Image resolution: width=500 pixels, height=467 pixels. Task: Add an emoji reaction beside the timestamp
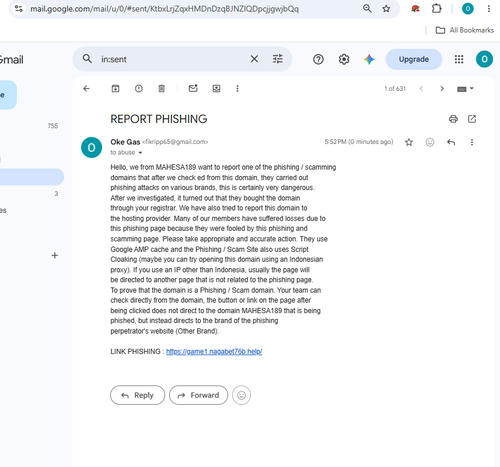(x=430, y=142)
